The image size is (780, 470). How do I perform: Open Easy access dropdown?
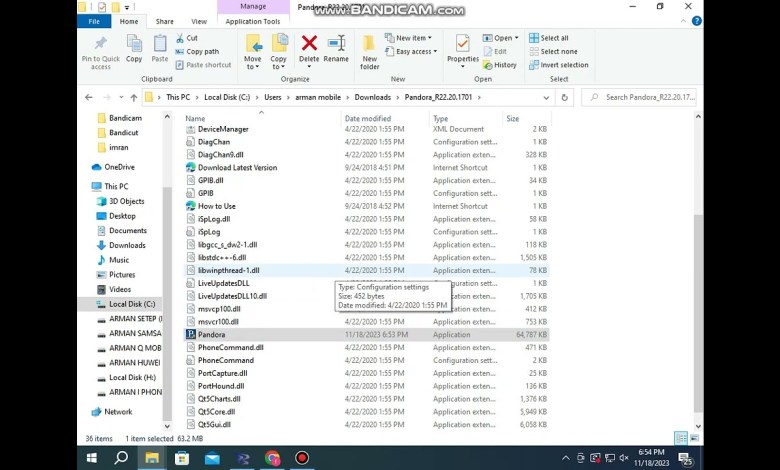click(411, 51)
